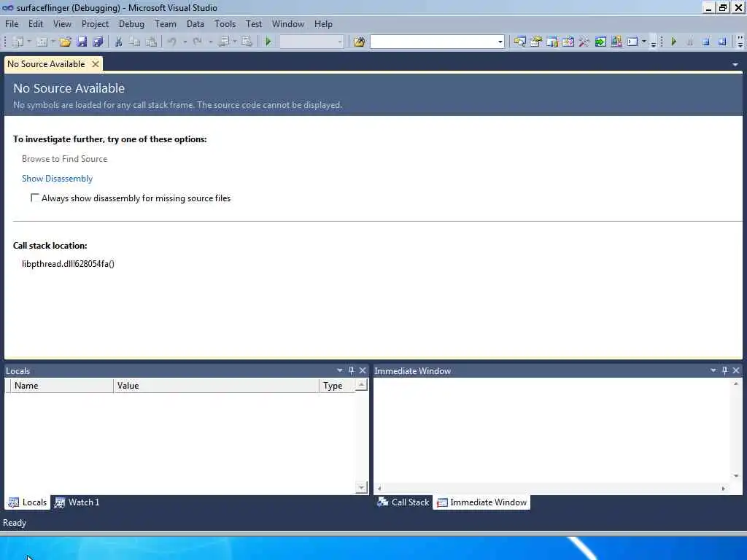747x560 pixels.
Task: Click the Undo arrow icon
Action: coord(172,42)
